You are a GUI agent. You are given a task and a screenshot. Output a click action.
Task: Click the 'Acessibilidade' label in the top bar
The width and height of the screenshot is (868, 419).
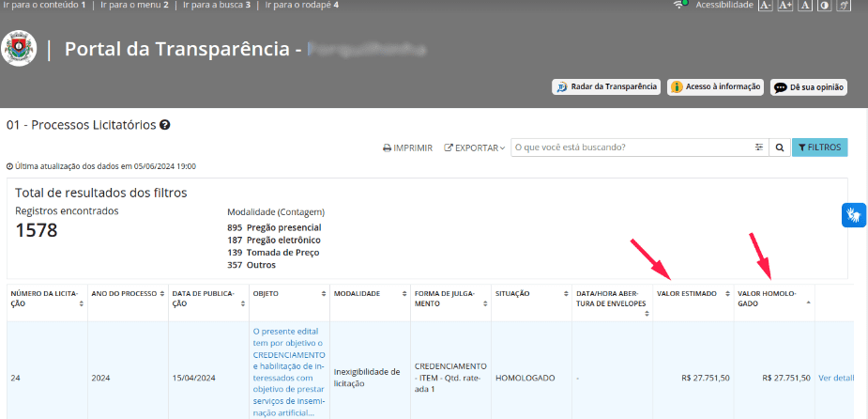(x=724, y=5)
